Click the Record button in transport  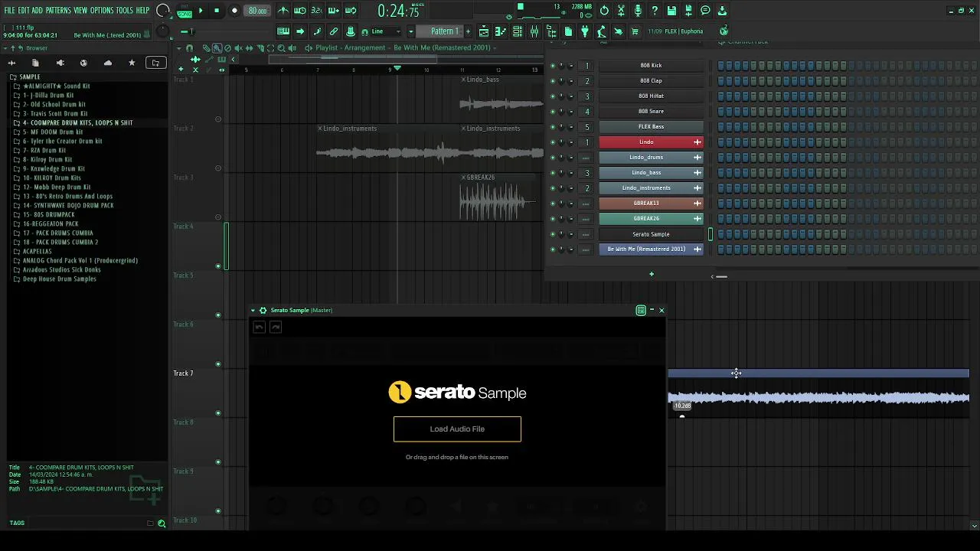pyautogui.click(x=234, y=11)
